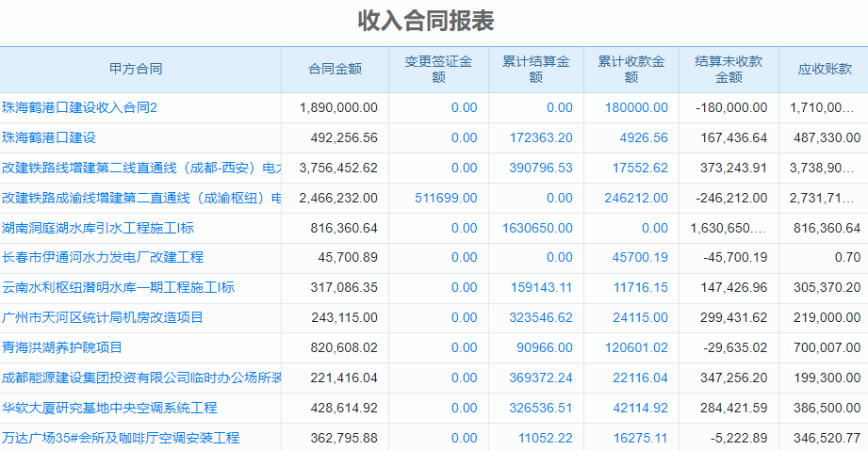
Task: Open 湖南洞庭湖水库引水工程施工I标 contract
Action: tap(98, 228)
